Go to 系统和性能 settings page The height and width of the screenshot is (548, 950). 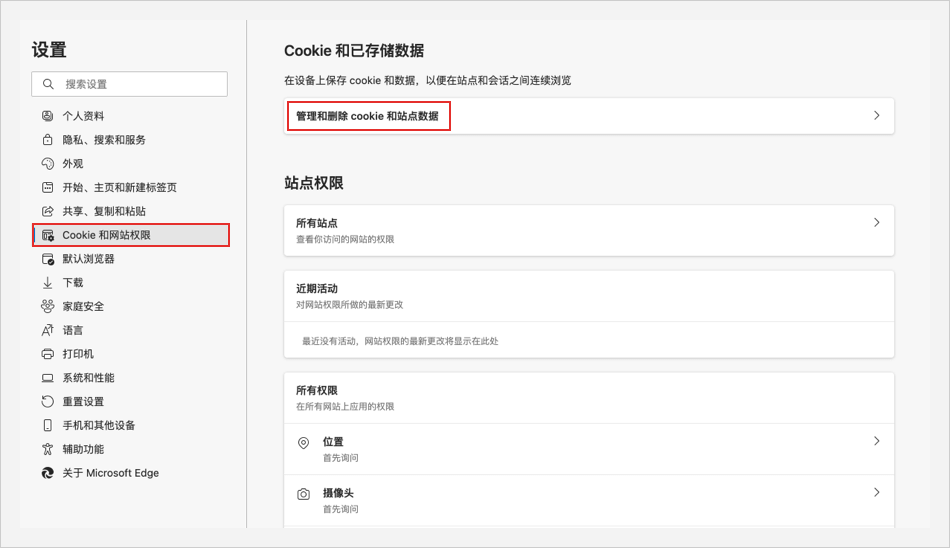coord(88,378)
